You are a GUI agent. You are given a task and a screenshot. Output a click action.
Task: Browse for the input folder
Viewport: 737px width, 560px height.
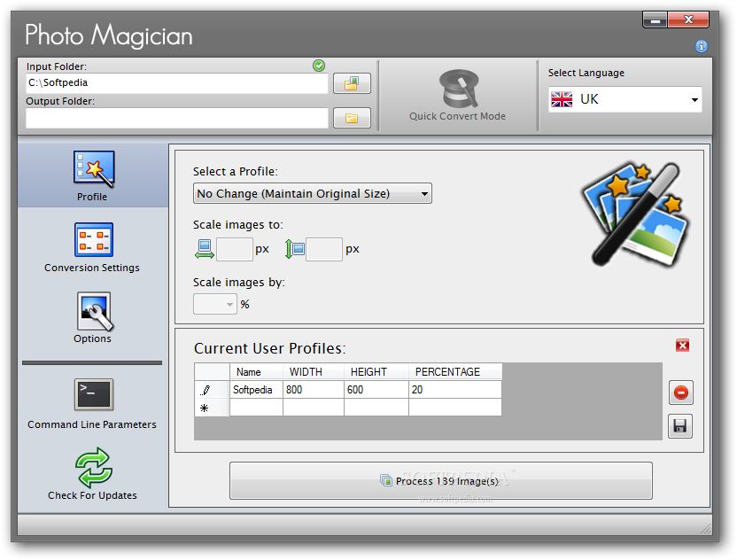[x=352, y=83]
